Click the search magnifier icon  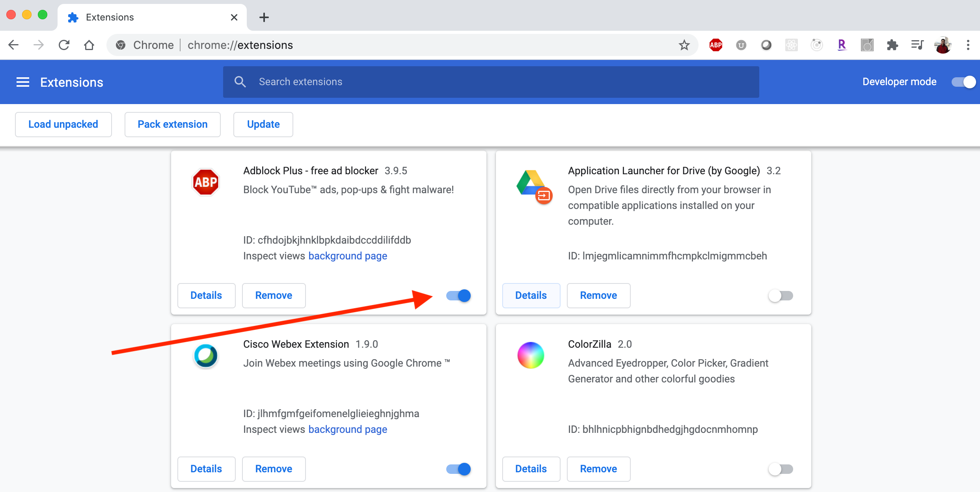point(240,82)
